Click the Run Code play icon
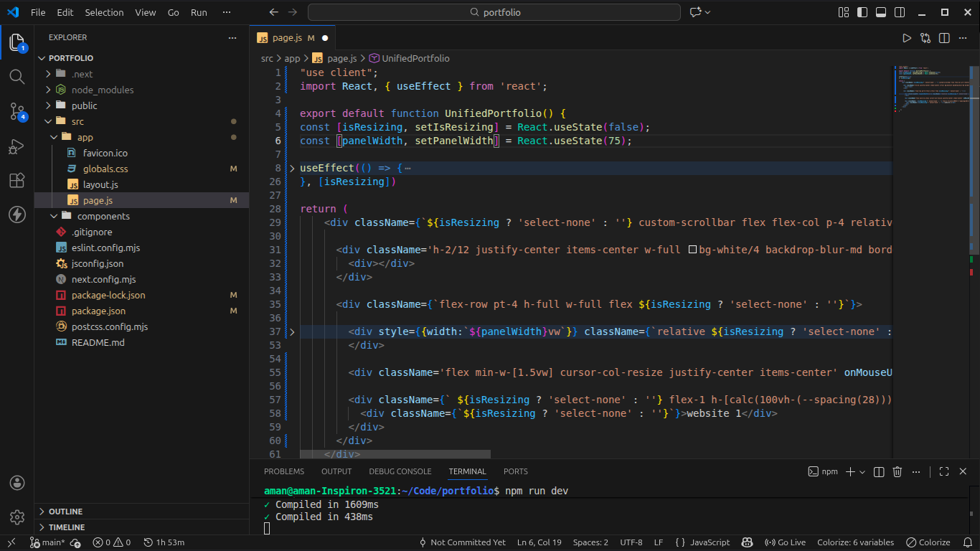Viewport: 980px width, 551px height. coord(907,38)
